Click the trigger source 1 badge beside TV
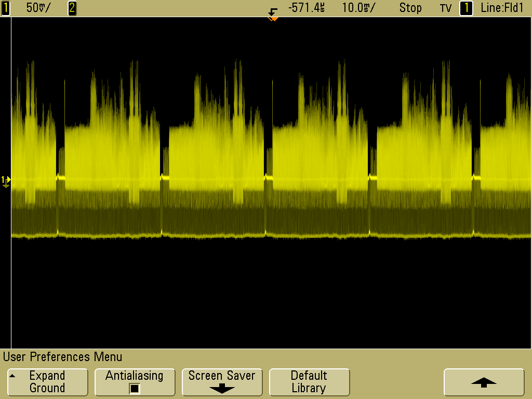Viewport: 532px width, 399px height. coord(466,8)
